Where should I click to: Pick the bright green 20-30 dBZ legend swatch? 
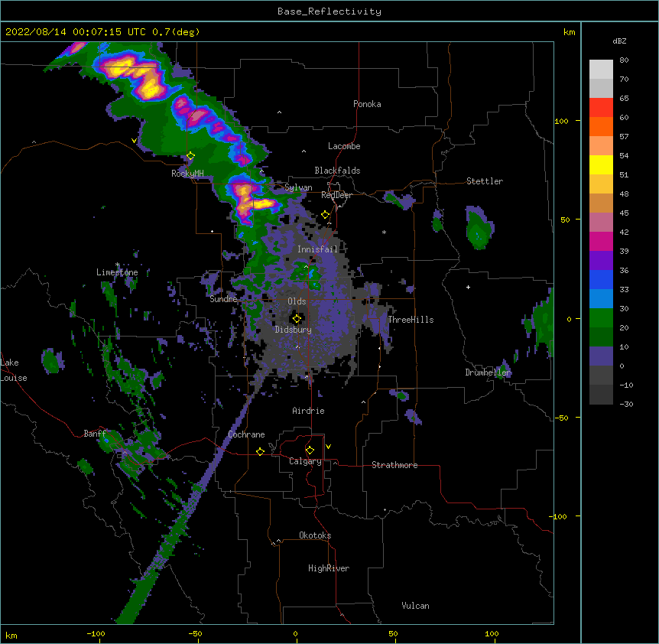(601, 318)
